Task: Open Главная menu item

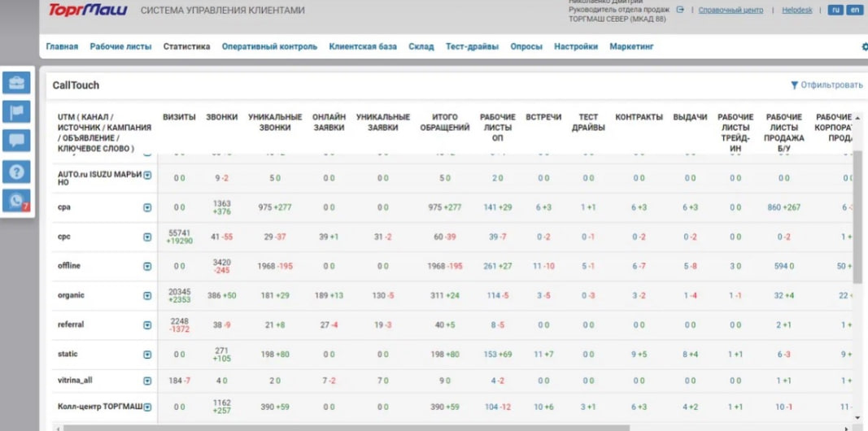Action: pyautogui.click(x=62, y=46)
